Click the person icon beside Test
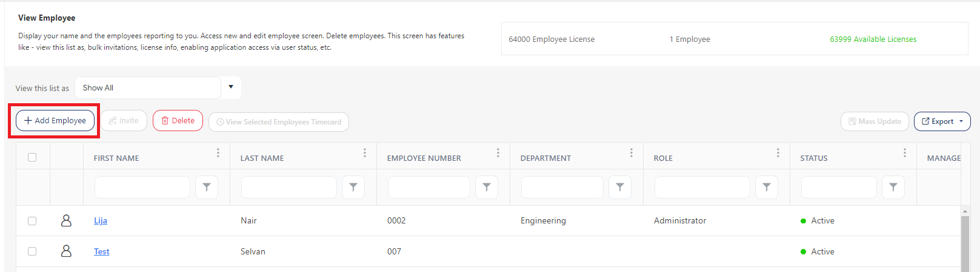The image size is (980, 272). click(x=67, y=251)
